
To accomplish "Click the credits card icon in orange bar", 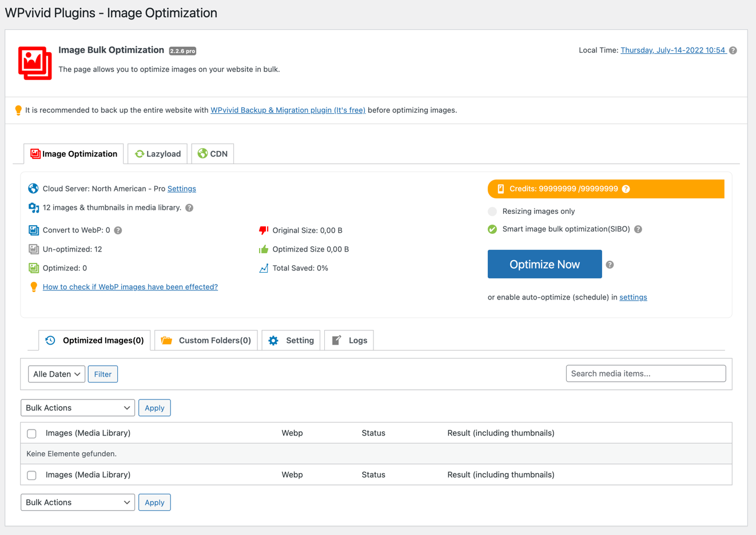I will pyautogui.click(x=500, y=189).
